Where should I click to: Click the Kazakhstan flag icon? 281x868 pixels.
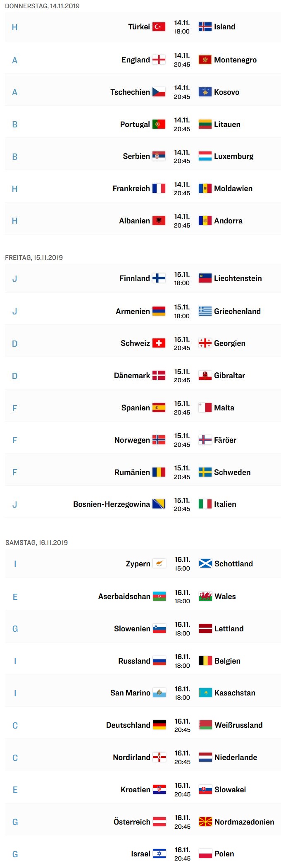coord(205,693)
